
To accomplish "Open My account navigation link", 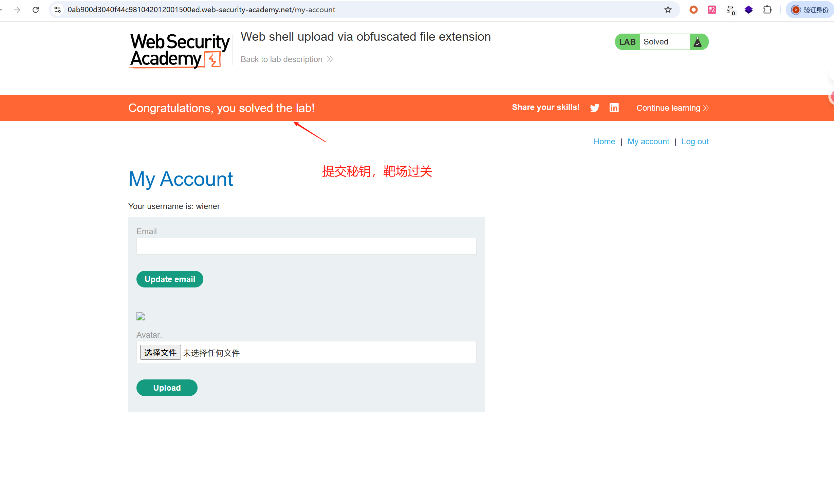I will (648, 142).
